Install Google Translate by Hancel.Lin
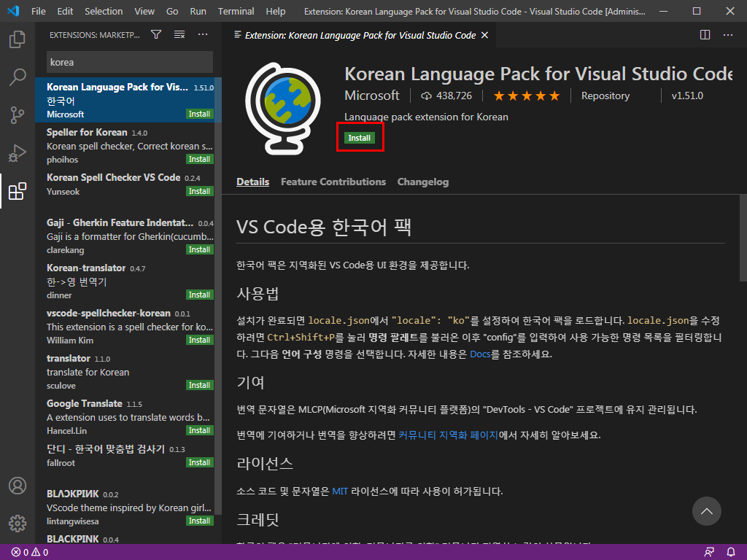747x560 pixels. [x=199, y=430]
